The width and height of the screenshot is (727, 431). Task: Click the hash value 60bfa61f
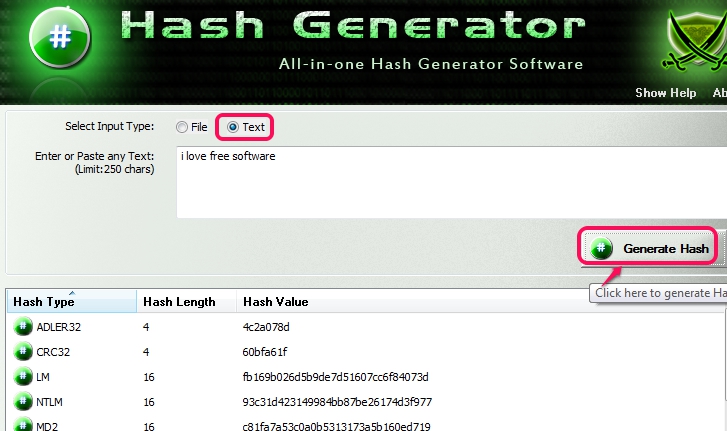click(x=264, y=352)
